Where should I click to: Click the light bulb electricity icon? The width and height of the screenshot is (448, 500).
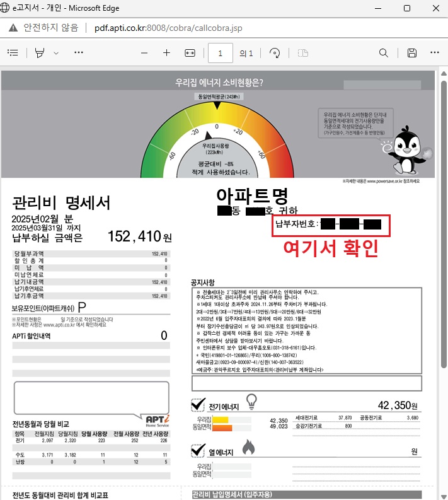pos(251,402)
